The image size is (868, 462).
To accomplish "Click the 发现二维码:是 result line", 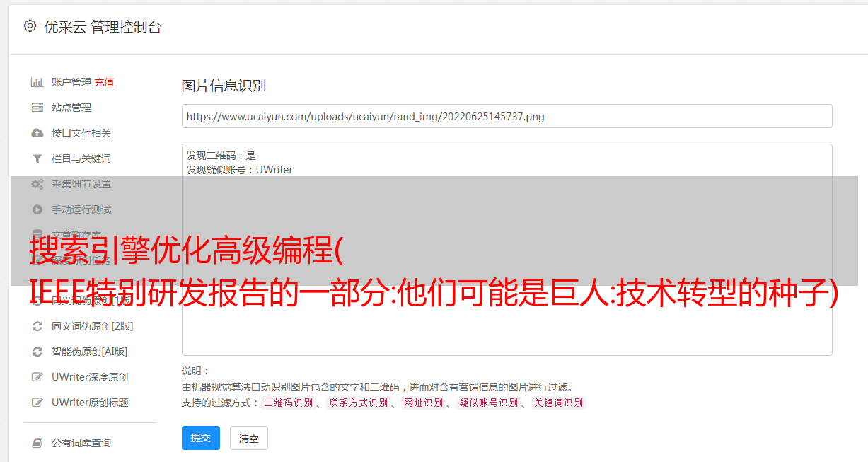I will pyautogui.click(x=221, y=156).
